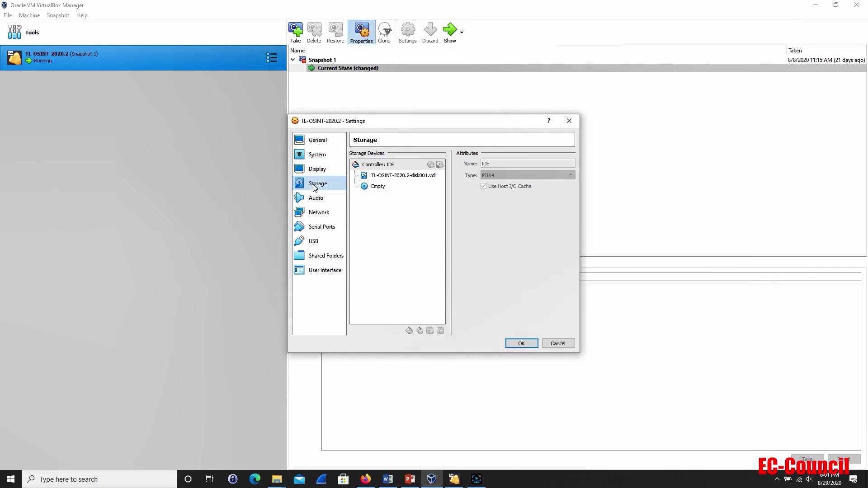The image size is (868, 488).
Task: Open Microsoft Edge from the taskbar
Action: (x=255, y=479)
